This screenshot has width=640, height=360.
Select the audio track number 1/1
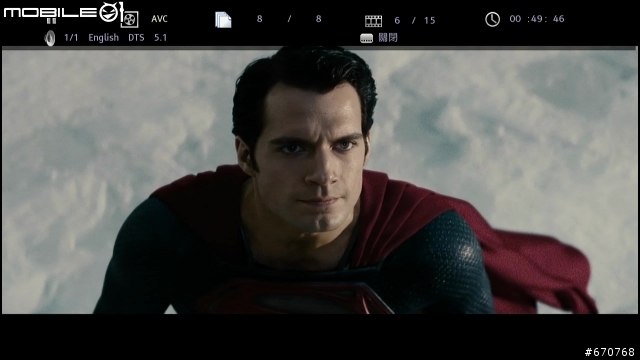click(x=71, y=38)
